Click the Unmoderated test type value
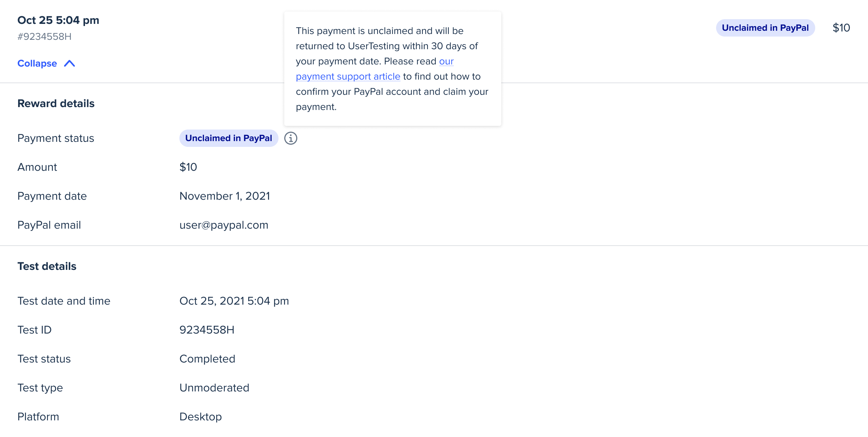 (214, 388)
